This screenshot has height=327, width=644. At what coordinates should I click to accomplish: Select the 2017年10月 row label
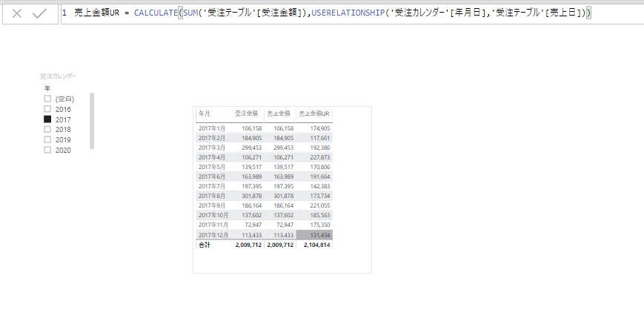(x=213, y=215)
